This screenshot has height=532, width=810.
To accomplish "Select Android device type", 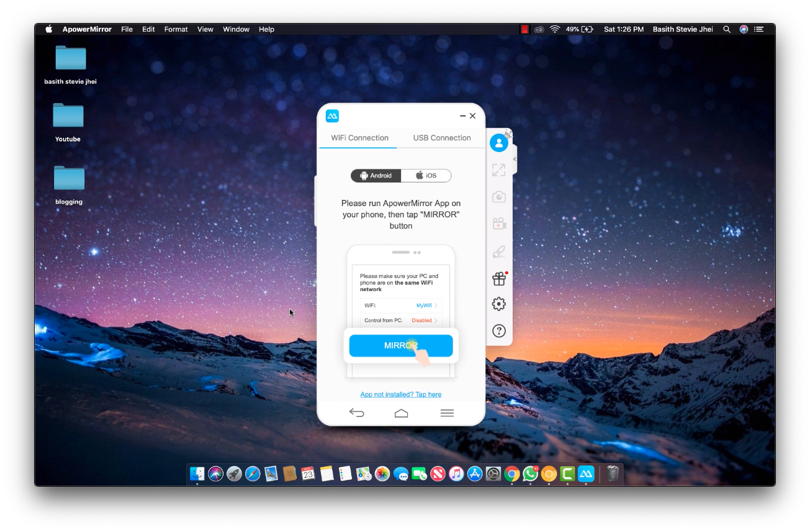I will click(376, 176).
